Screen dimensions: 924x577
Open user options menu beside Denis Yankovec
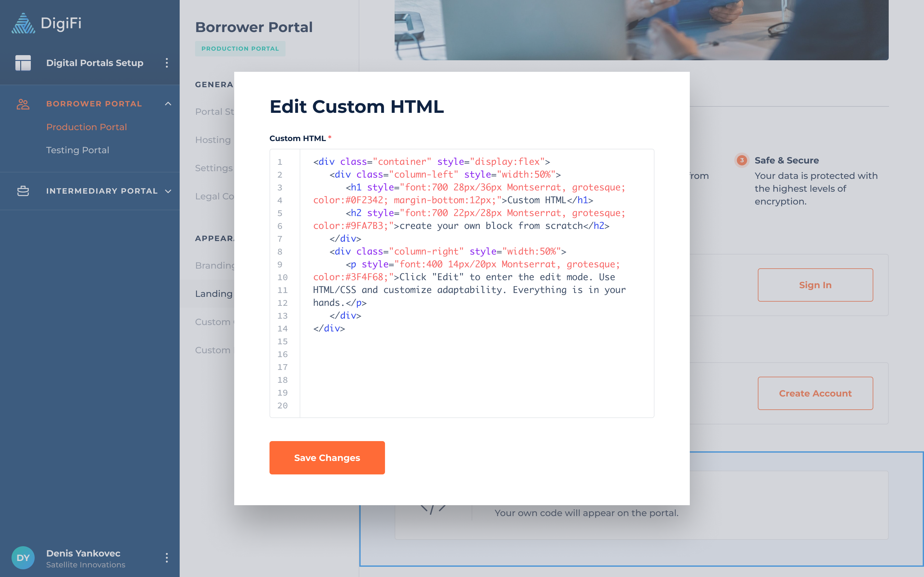pos(167,557)
